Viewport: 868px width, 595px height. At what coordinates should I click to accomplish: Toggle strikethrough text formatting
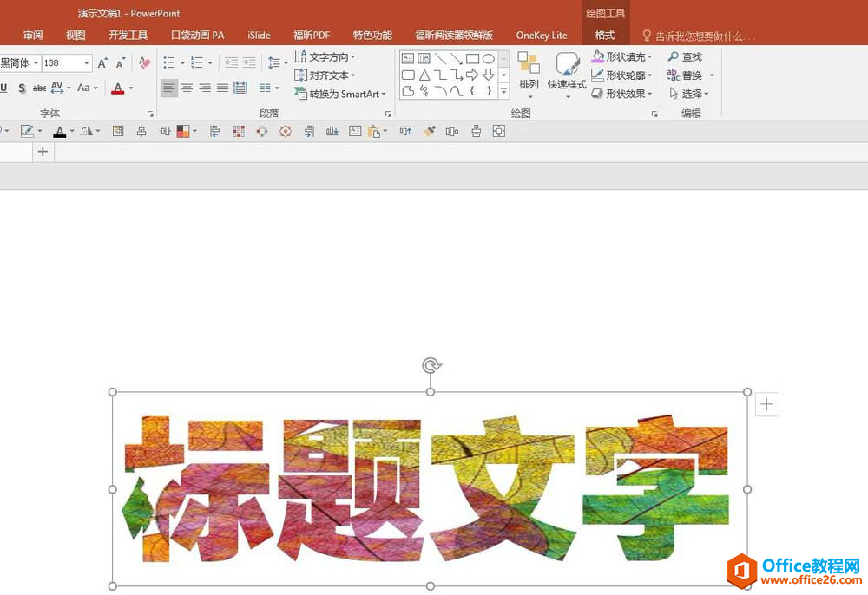(39, 88)
